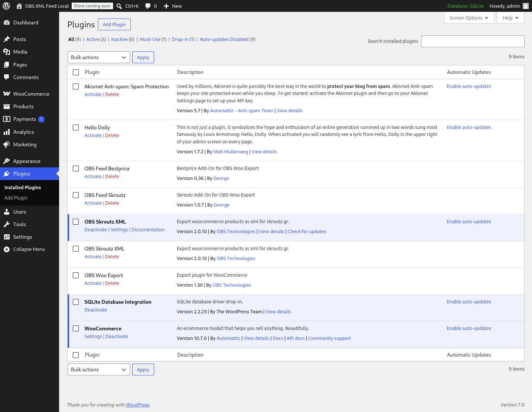Check the OBS Feed Bestprice checkbox
532x412 pixels.
(76, 168)
